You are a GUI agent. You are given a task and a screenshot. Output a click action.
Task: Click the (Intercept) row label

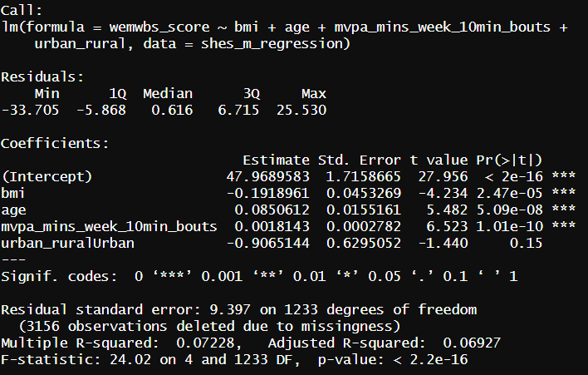(x=46, y=176)
